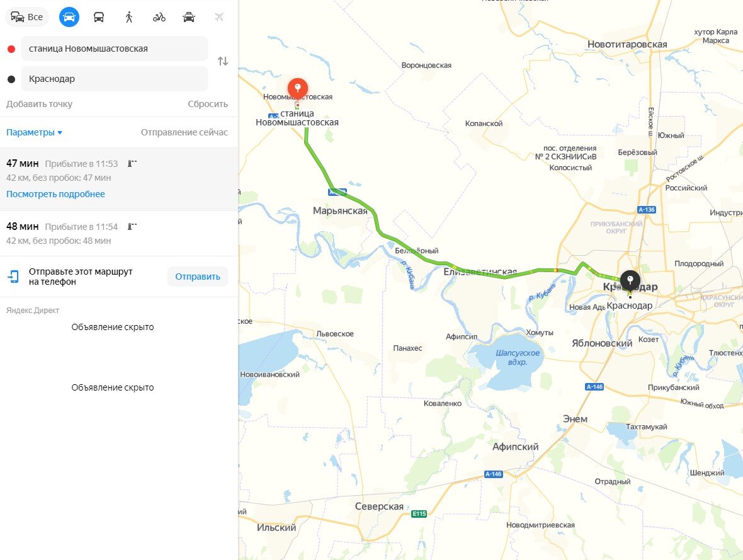Select the 47 мин route option
The image size is (743, 560).
[x=119, y=179]
